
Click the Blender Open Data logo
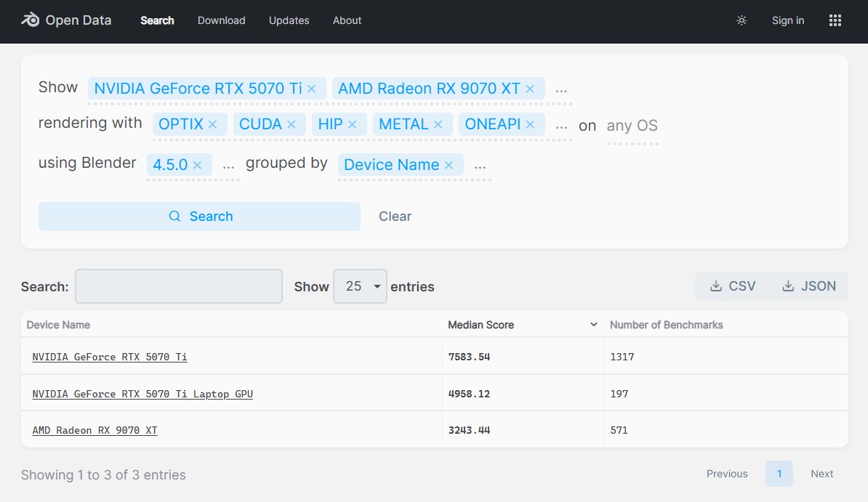[x=66, y=20]
